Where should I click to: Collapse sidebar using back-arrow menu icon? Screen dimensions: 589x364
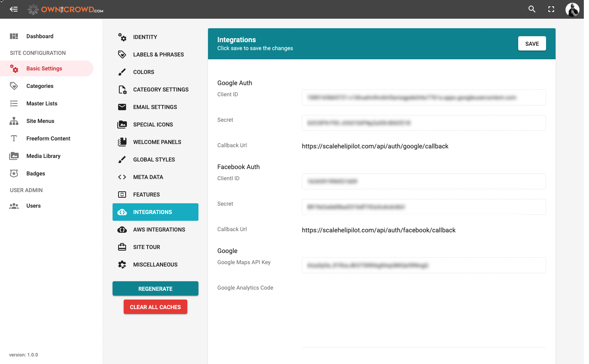coord(14,9)
